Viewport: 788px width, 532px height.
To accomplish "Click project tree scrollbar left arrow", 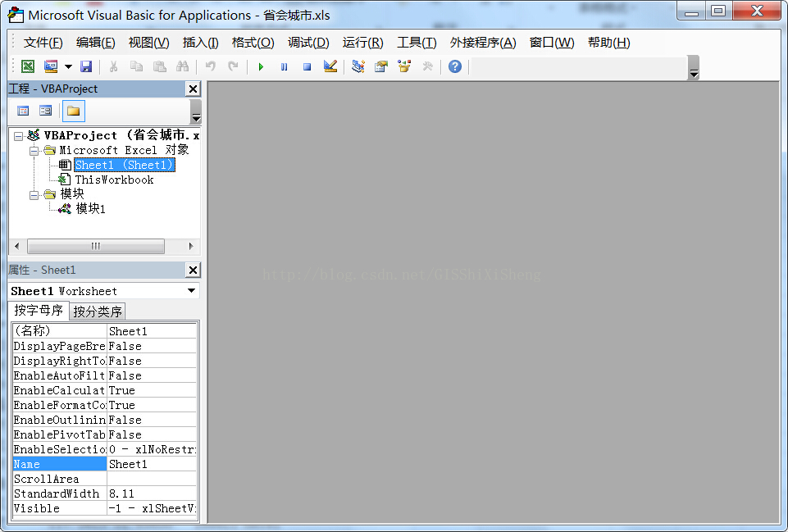I will (x=17, y=246).
